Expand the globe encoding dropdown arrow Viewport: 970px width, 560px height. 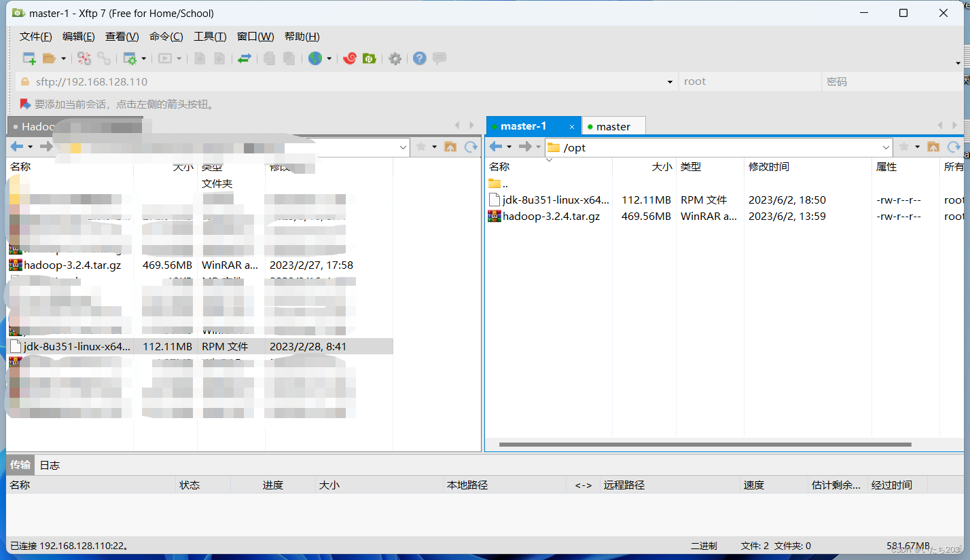click(x=329, y=58)
